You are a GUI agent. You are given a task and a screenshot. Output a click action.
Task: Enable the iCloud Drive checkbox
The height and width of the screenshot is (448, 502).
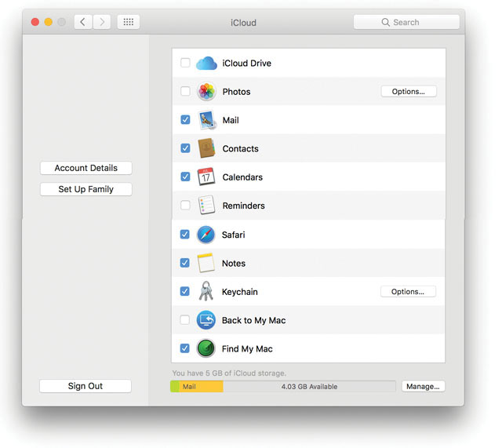point(185,63)
